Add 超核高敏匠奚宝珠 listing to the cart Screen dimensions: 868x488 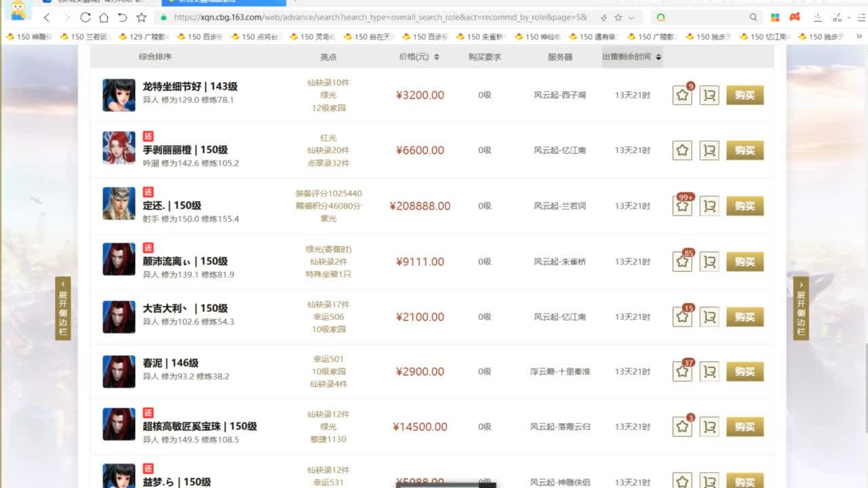pyautogui.click(x=709, y=426)
